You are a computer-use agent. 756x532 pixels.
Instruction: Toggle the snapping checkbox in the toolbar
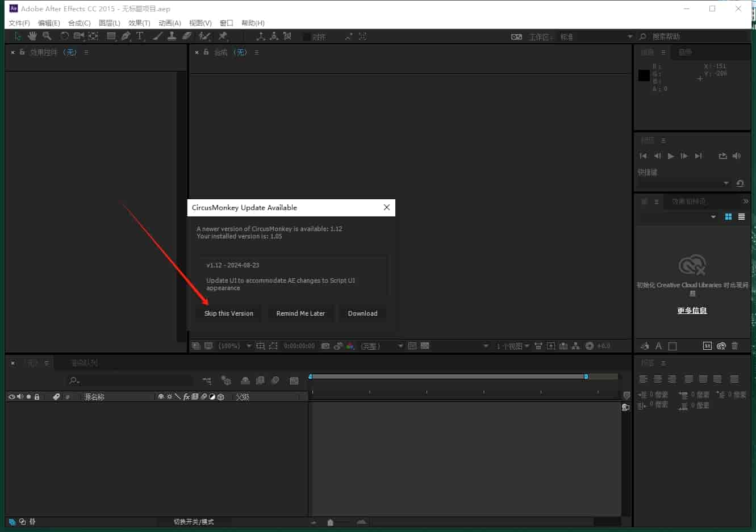[307, 37]
